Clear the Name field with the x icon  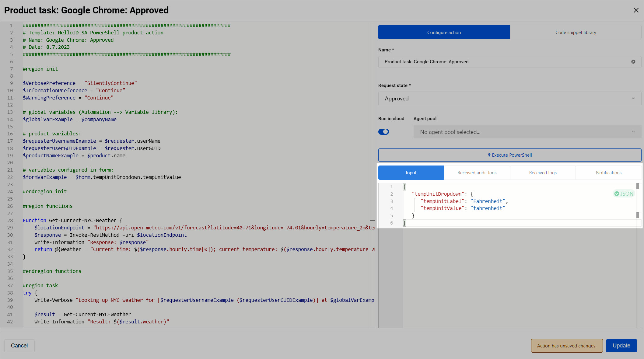[633, 62]
